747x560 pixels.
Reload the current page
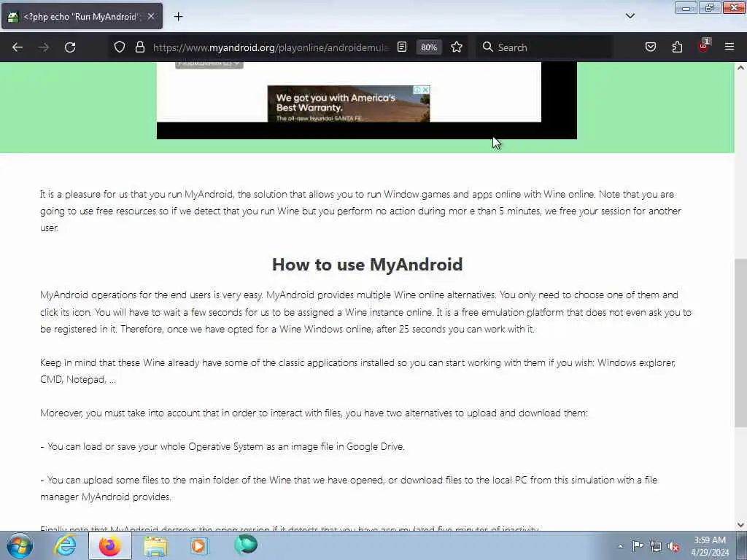click(x=70, y=47)
